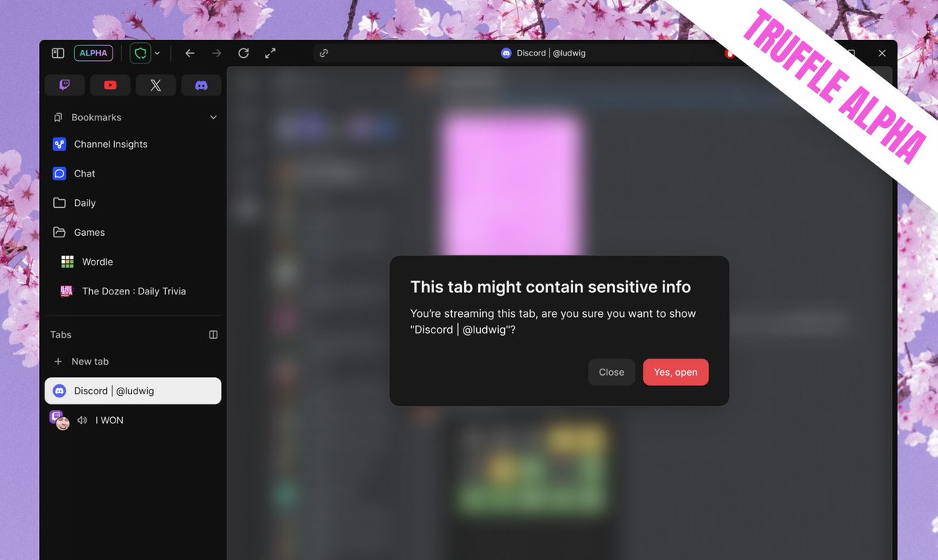Reload the page with the refresh icon
The image size is (938, 560).
pyautogui.click(x=244, y=53)
